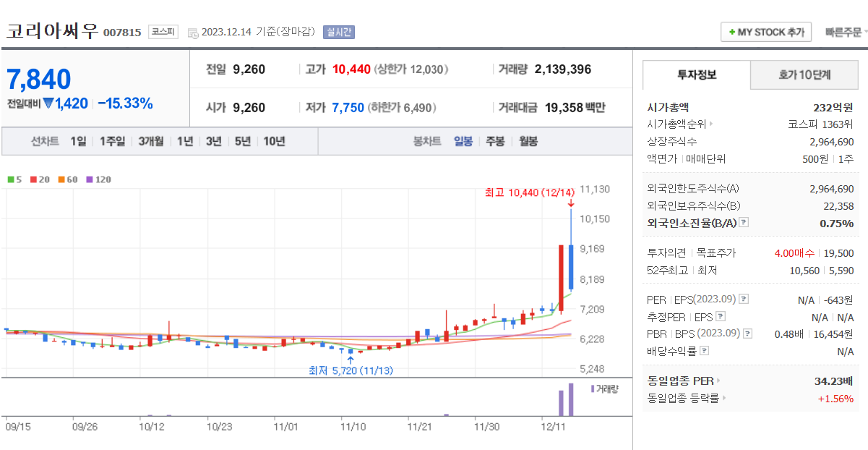Click the help icon next to PER EPS(2023.09)
This screenshot has width=868, height=450.
coord(744,300)
